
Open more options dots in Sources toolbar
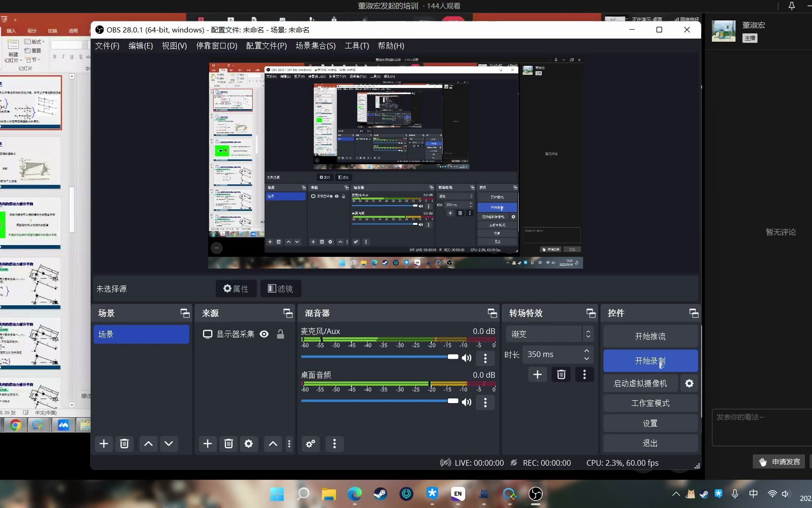[289, 444]
